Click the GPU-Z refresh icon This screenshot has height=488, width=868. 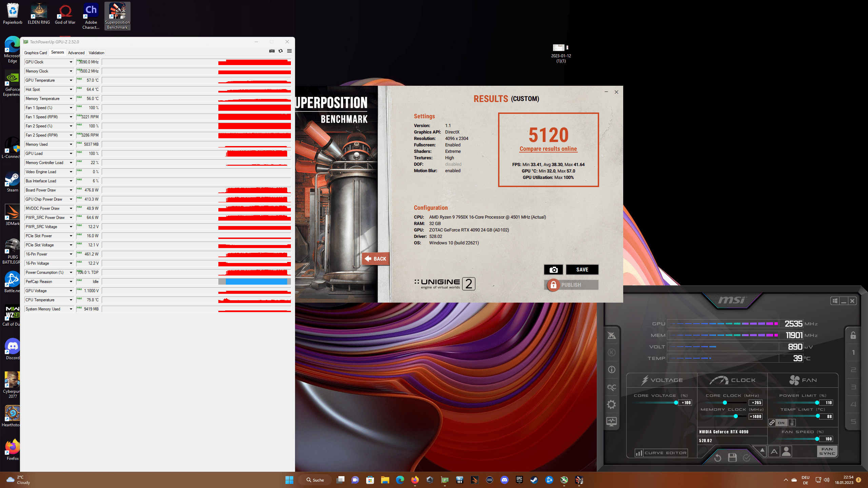[280, 51]
